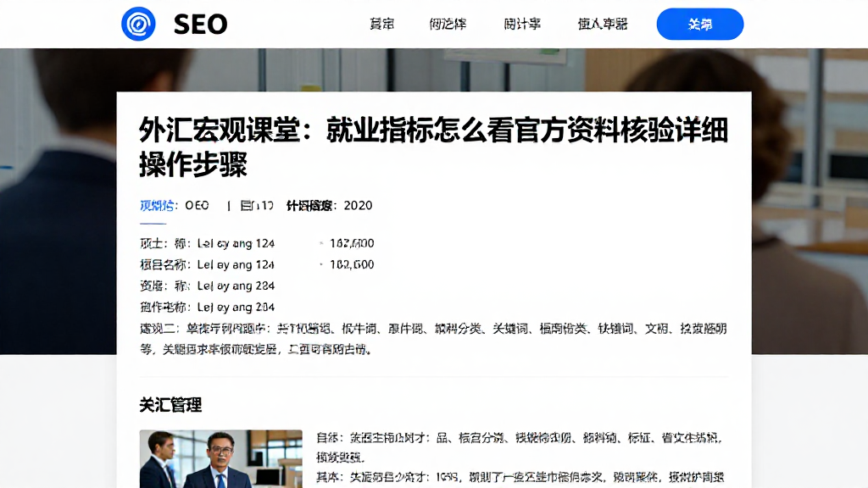Open the thumbnail of two men in suits
The width and height of the screenshot is (868, 488).
click(221, 458)
